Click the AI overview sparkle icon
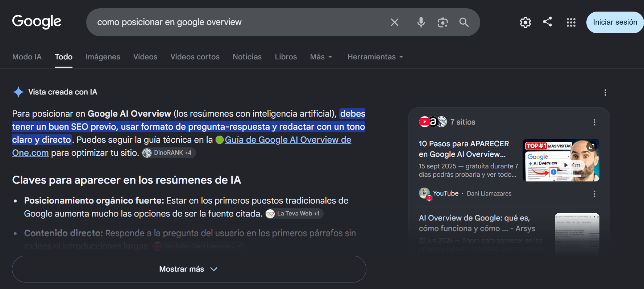 pos(18,92)
